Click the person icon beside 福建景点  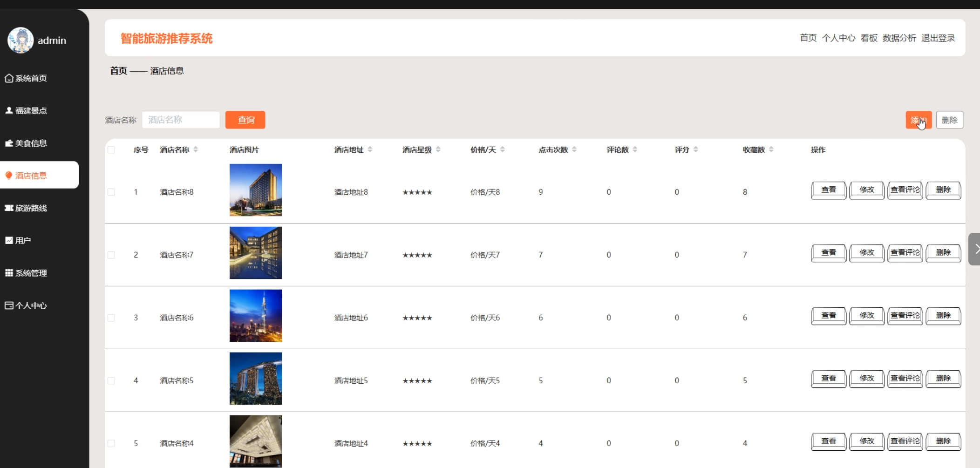[x=9, y=110]
